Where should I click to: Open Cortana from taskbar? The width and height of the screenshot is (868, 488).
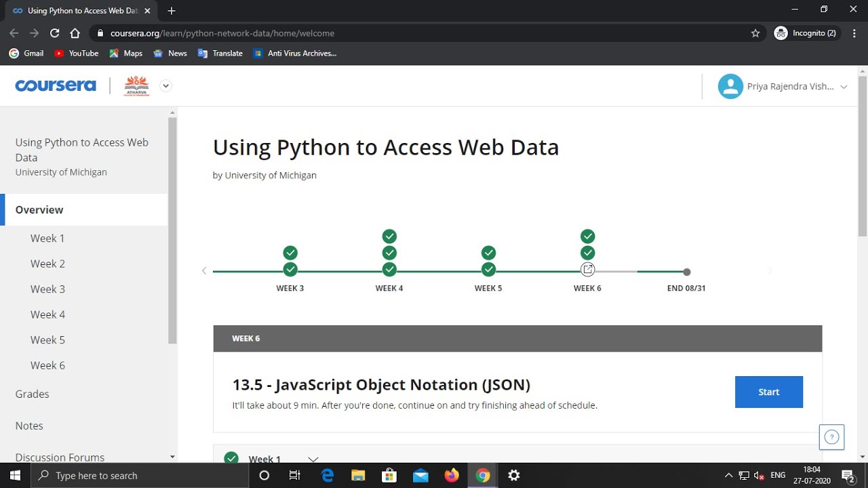point(264,475)
